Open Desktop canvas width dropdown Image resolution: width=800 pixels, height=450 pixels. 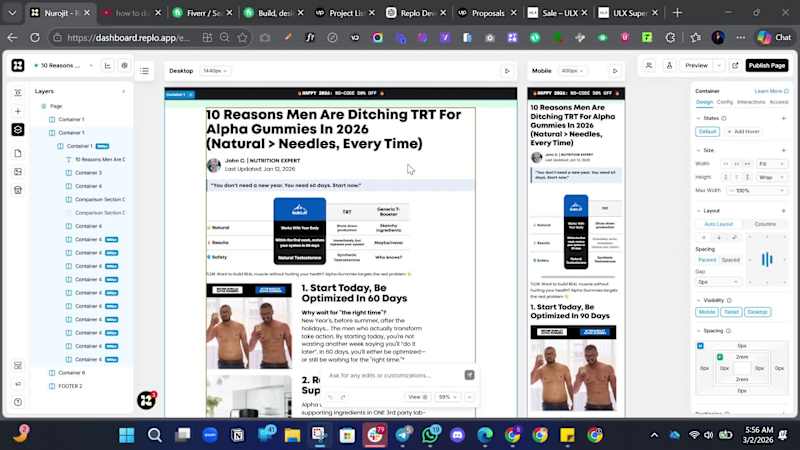pos(215,71)
